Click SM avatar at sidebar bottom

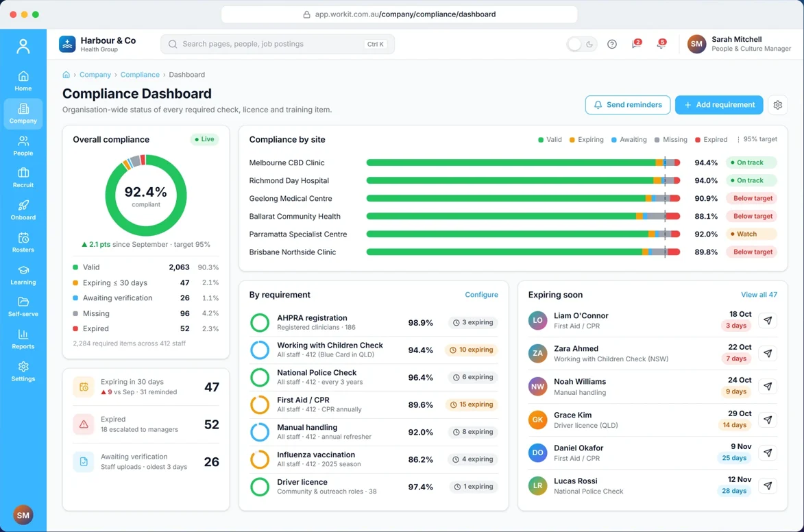click(x=23, y=515)
